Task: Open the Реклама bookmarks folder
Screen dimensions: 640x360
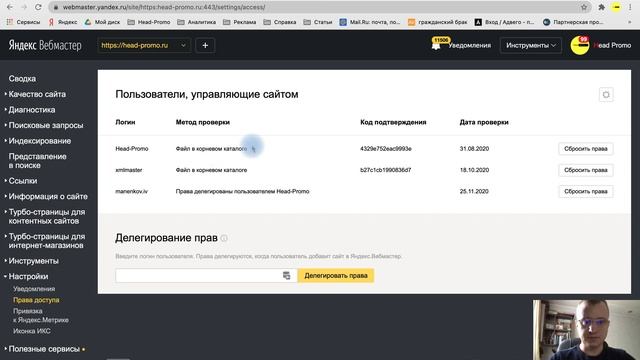Action: point(240,22)
